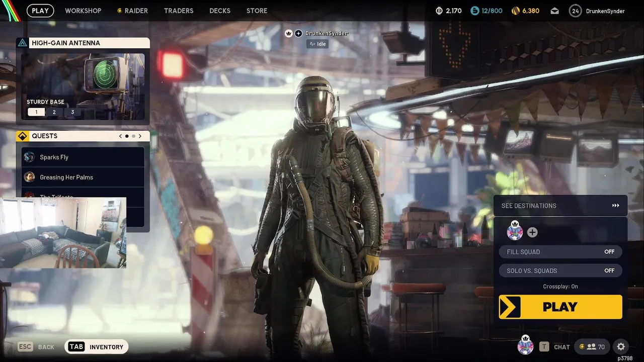Open the Sparks Fly quest

pyautogui.click(x=83, y=157)
